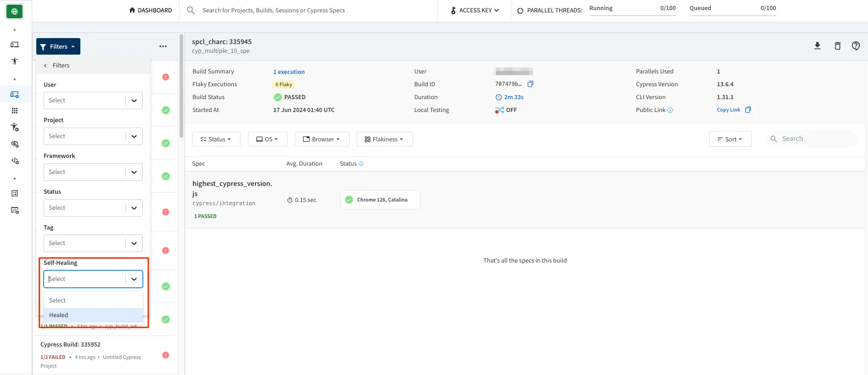Image resolution: width=868 pixels, height=375 pixels.
Task: Click the 1 execution link
Action: coord(289,72)
